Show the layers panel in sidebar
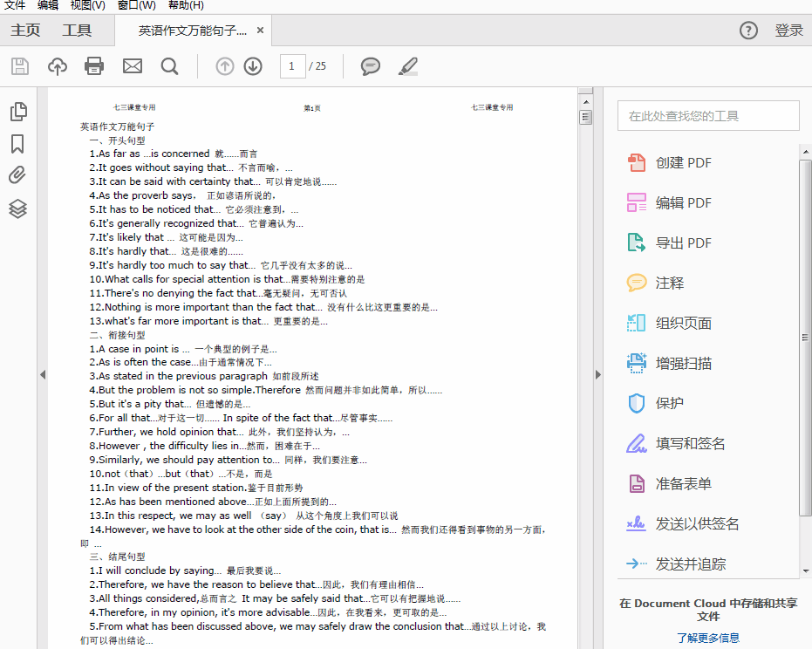This screenshot has width=812, height=649. coord(17,208)
